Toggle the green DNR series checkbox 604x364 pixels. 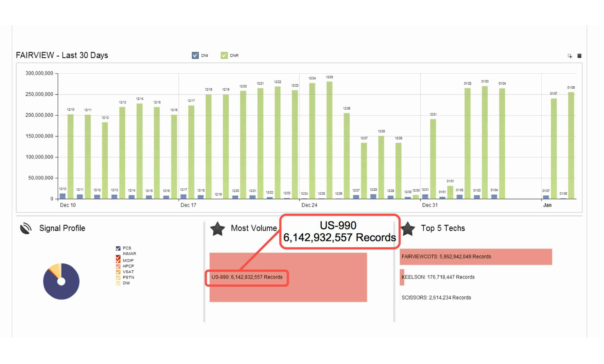[x=224, y=55]
